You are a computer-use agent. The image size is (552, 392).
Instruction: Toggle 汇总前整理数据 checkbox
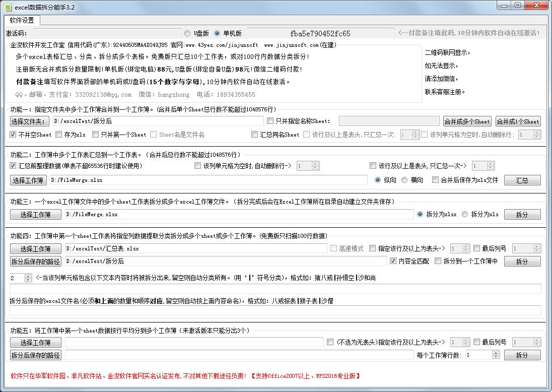(x=13, y=165)
